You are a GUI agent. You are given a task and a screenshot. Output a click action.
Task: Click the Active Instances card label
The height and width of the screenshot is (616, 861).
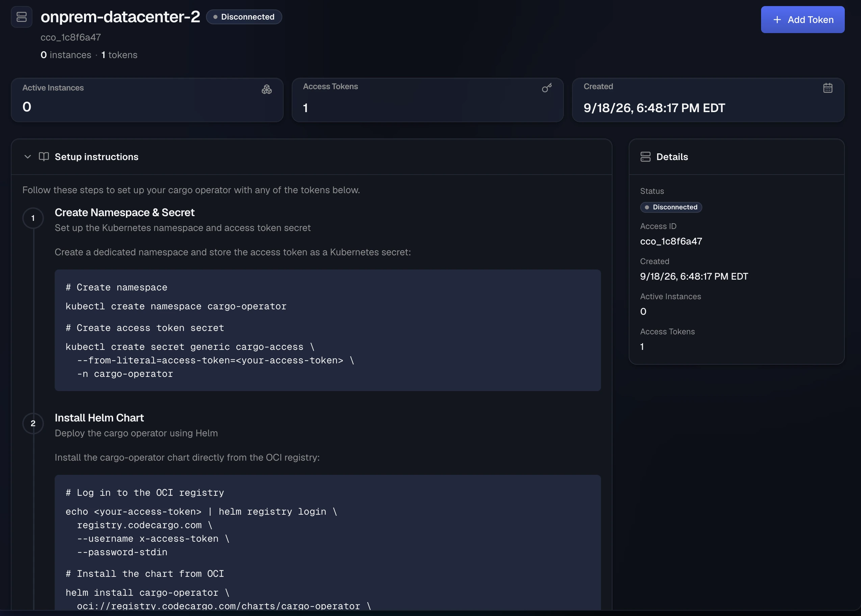(53, 87)
